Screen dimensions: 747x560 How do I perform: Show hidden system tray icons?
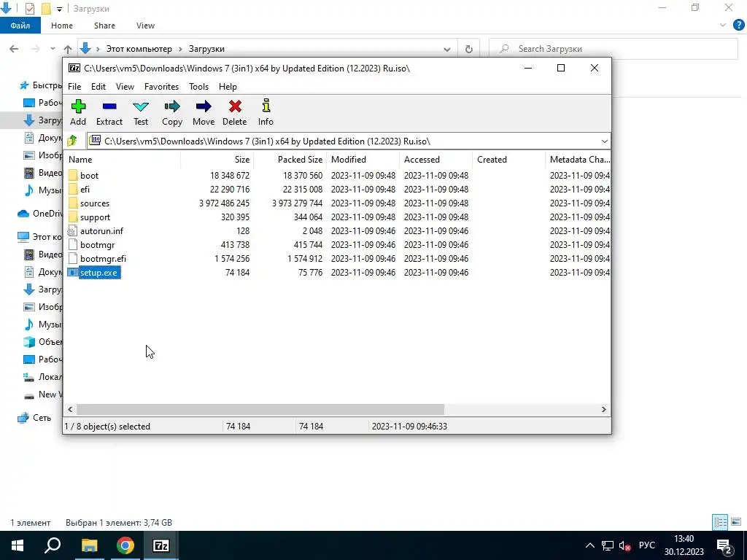tap(589, 545)
